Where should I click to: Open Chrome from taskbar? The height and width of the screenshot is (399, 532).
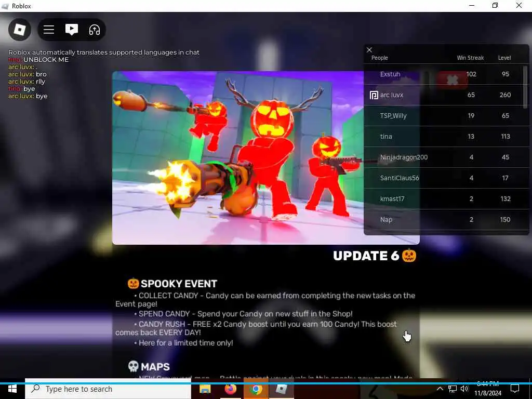256,389
